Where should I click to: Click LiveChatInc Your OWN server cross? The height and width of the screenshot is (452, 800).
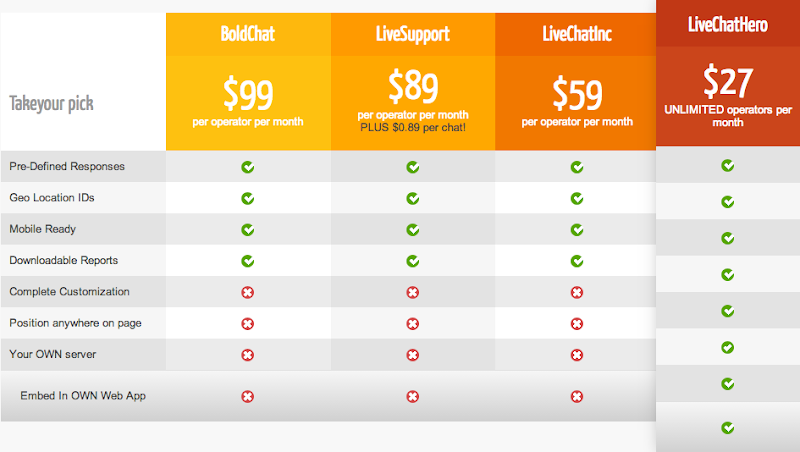coord(577,354)
